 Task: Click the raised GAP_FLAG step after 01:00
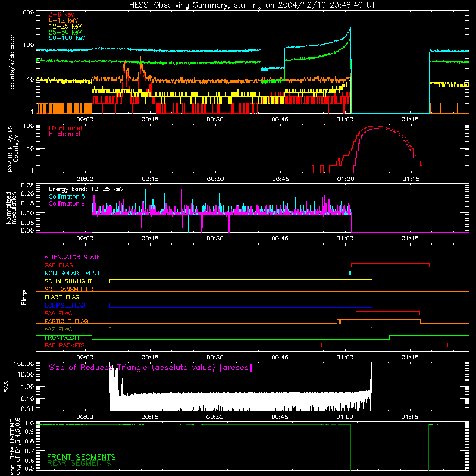pos(390,264)
